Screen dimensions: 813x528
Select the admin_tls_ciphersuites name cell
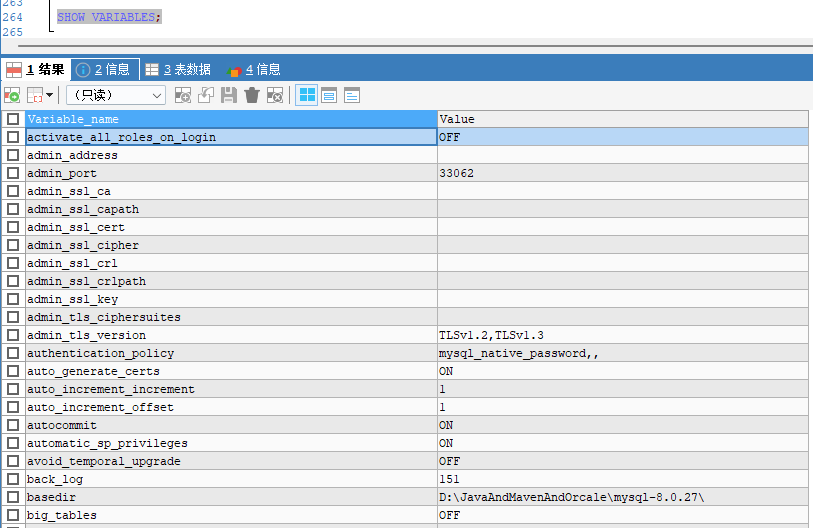(231, 317)
